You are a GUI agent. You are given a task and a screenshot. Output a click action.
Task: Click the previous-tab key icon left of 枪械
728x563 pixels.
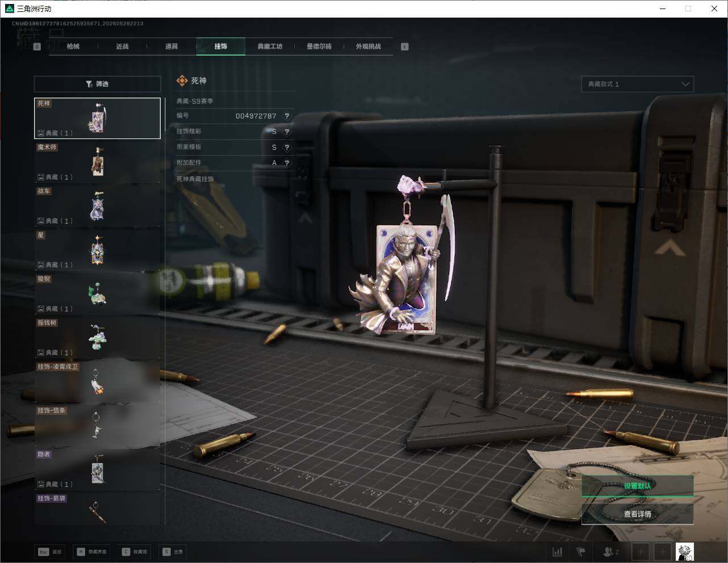coord(37,47)
